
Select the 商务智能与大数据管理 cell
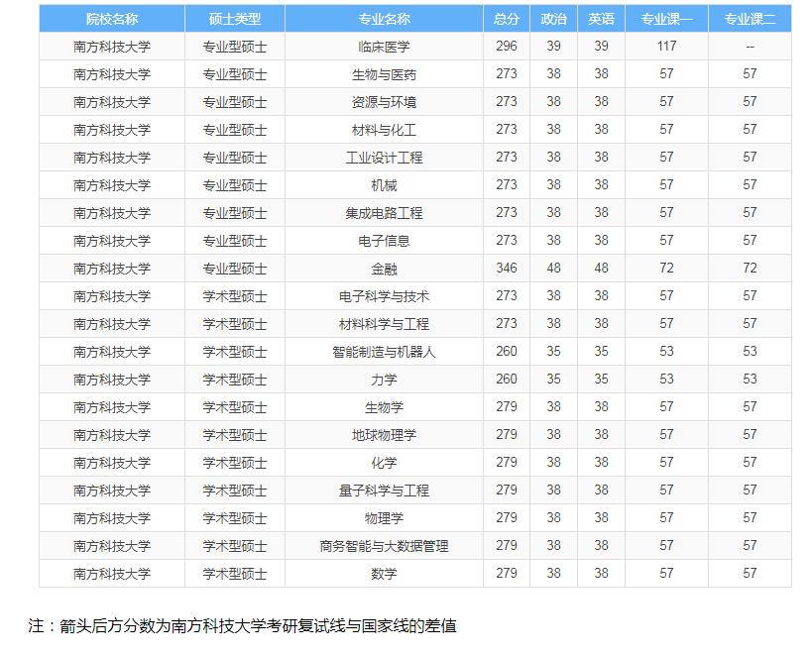click(384, 546)
